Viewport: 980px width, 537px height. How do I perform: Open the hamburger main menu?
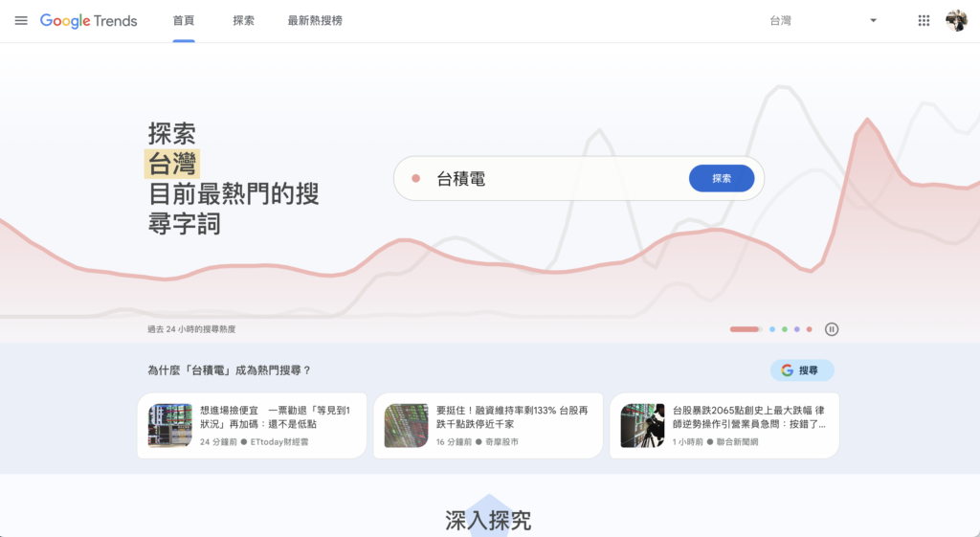point(21,21)
